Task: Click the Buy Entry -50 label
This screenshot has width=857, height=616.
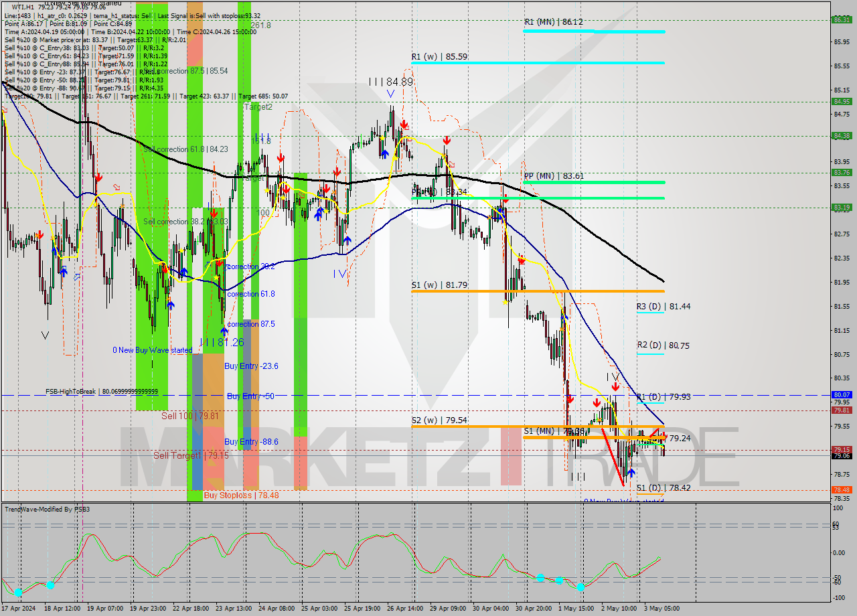Action: pos(250,396)
